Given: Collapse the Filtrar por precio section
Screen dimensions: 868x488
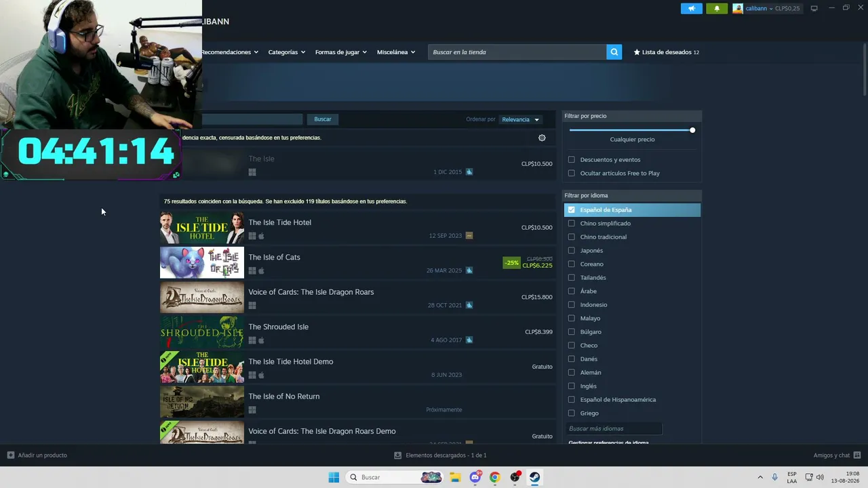Looking at the screenshot, I should tap(632, 116).
